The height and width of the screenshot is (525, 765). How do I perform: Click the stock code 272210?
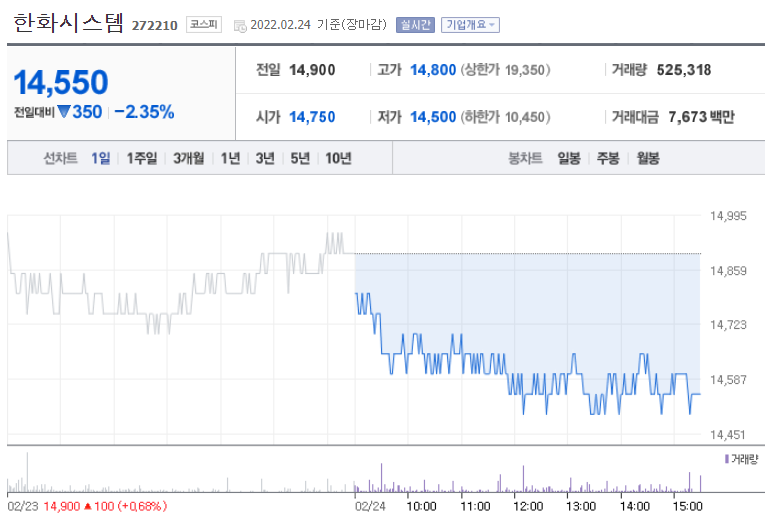click(x=155, y=25)
